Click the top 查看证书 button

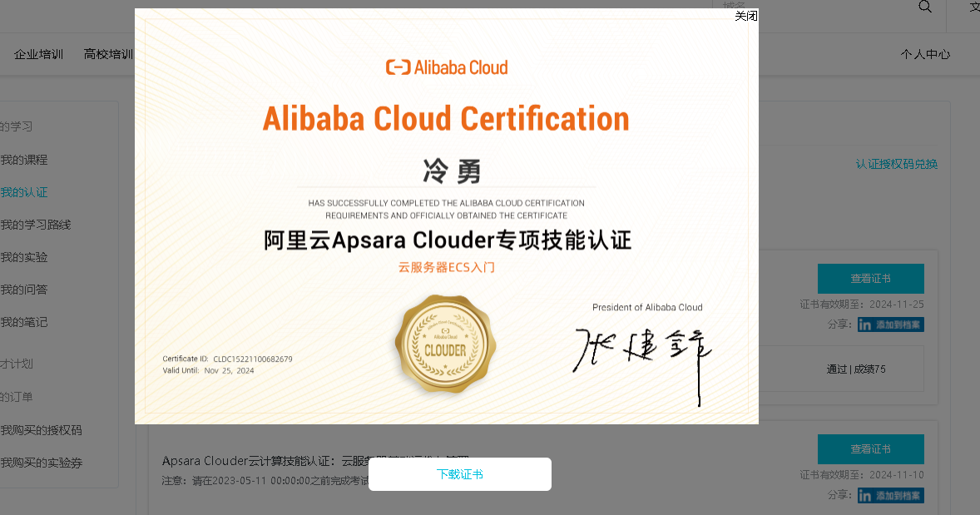870,278
